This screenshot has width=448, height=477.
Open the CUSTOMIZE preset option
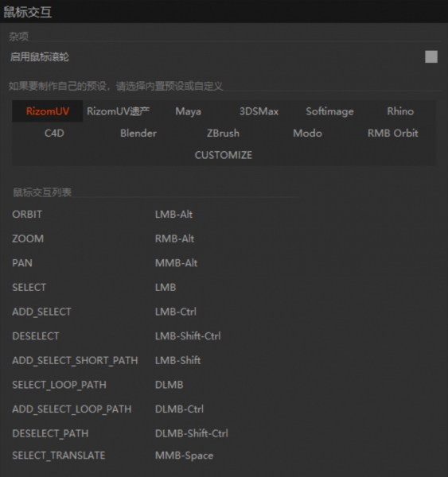pos(224,155)
